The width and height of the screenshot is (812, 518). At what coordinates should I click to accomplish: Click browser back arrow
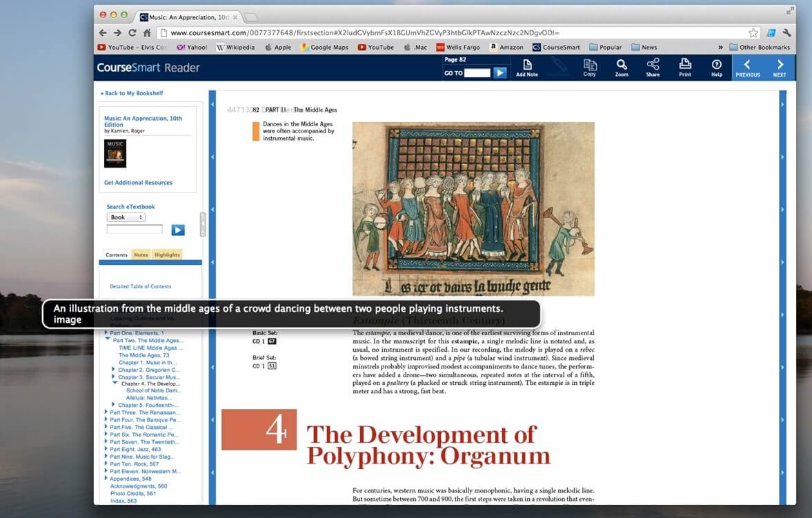tap(103, 32)
